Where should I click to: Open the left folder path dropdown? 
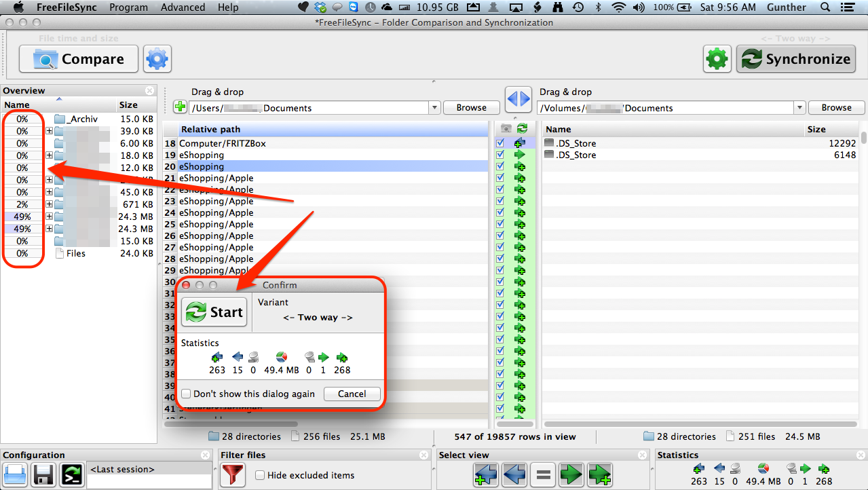[x=434, y=108]
